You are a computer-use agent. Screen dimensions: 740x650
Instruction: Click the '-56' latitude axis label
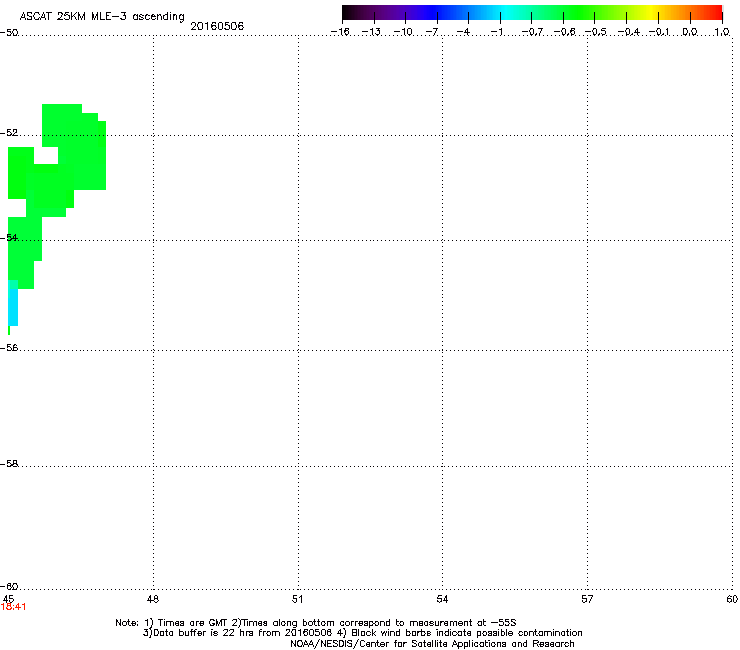tap(9, 348)
